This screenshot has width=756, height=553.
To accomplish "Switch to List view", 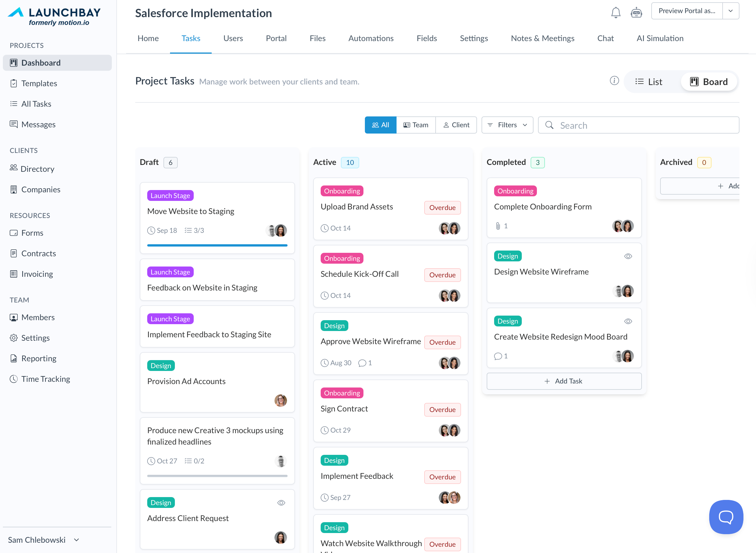I will tap(648, 82).
